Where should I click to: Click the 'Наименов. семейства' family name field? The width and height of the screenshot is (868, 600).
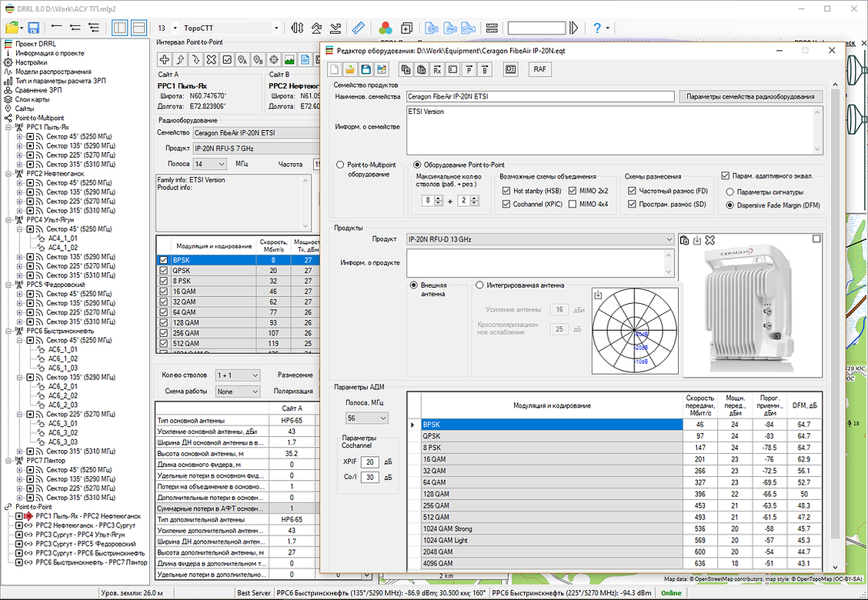(x=539, y=96)
